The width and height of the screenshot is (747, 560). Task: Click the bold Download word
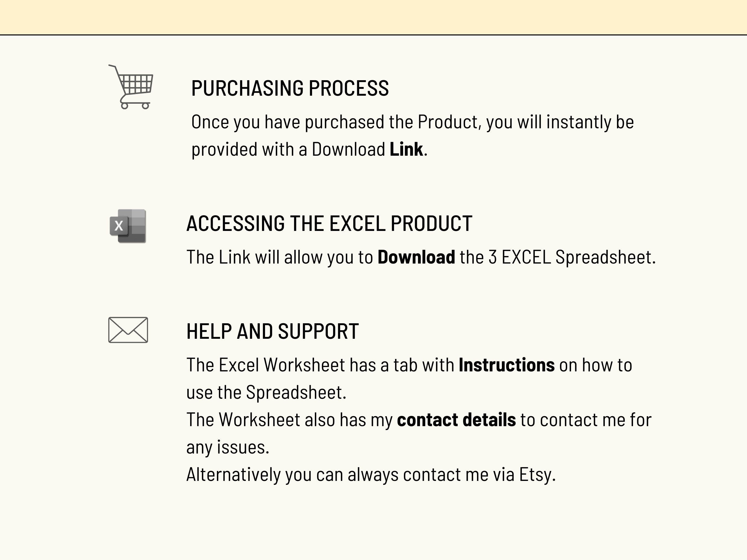[416, 257]
